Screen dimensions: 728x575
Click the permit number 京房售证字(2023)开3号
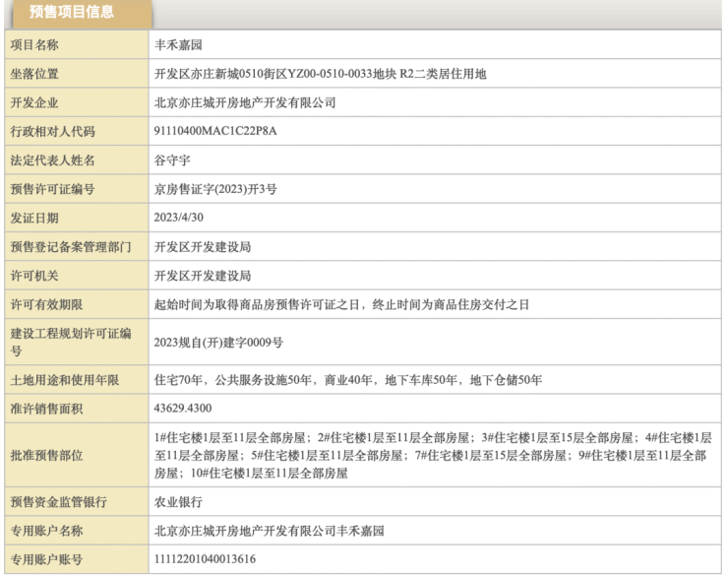pyautogui.click(x=216, y=188)
